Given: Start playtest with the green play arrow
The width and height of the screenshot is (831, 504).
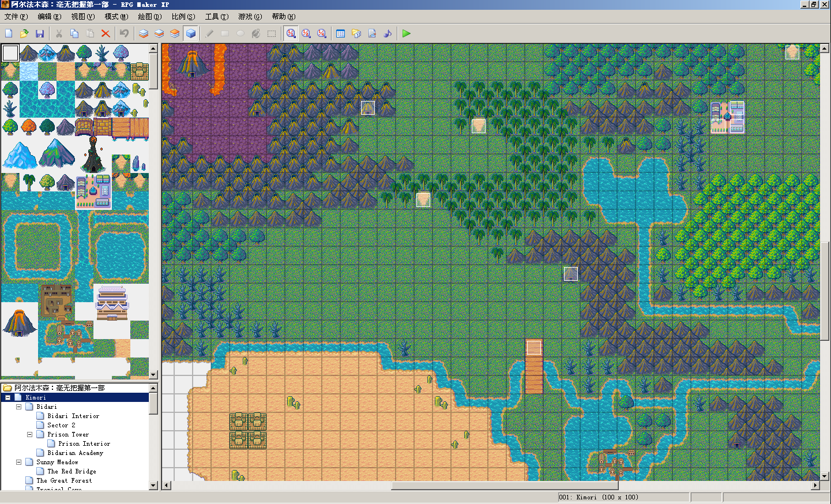Looking at the screenshot, I should click(x=407, y=33).
